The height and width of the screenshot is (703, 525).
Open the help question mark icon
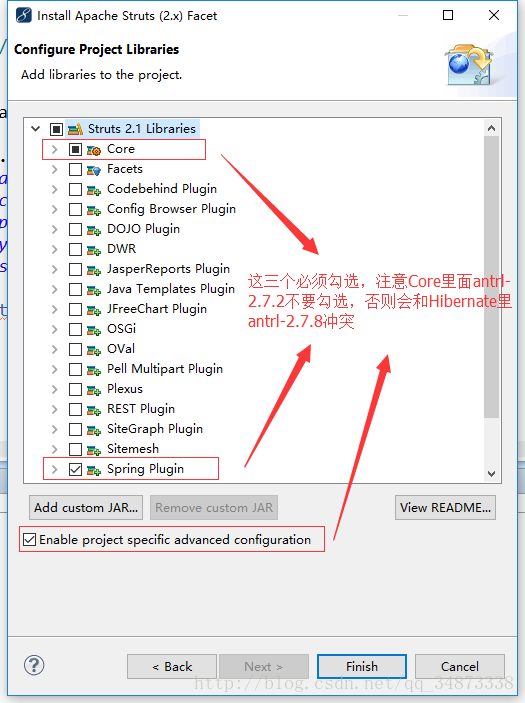click(x=34, y=665)
